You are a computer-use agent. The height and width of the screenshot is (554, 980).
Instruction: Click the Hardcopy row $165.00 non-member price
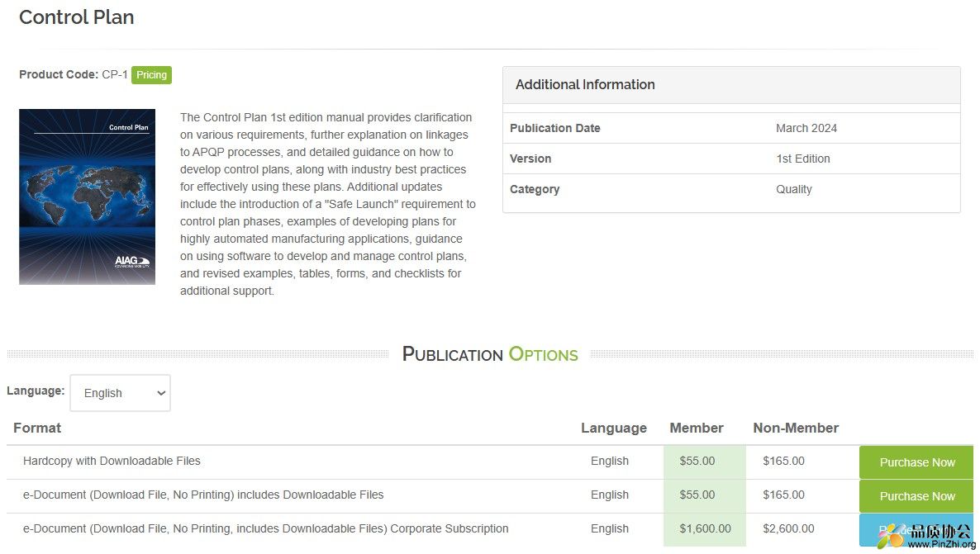783,461
